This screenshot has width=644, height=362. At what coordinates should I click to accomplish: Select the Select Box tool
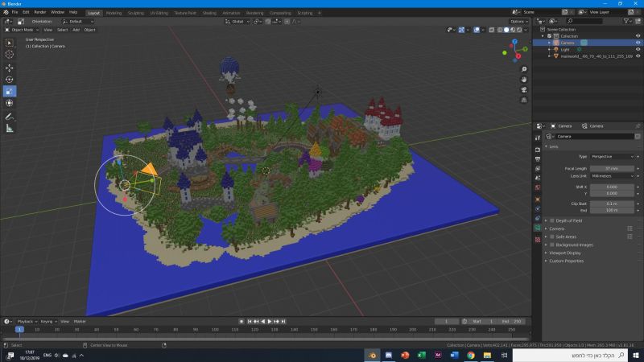10,43
